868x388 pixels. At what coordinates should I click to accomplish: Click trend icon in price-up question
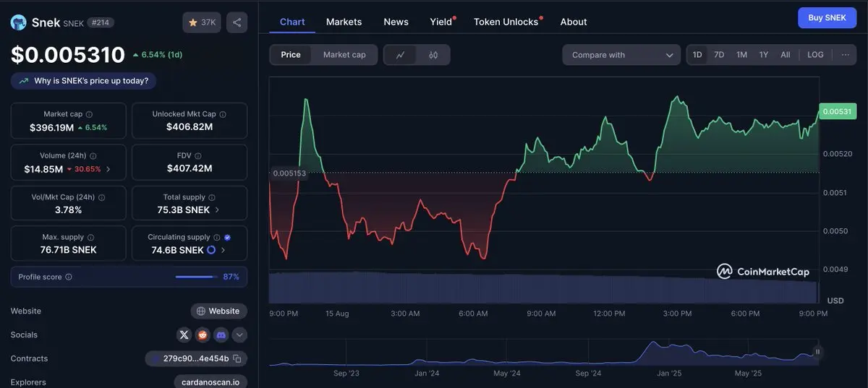tap(24, 81)
